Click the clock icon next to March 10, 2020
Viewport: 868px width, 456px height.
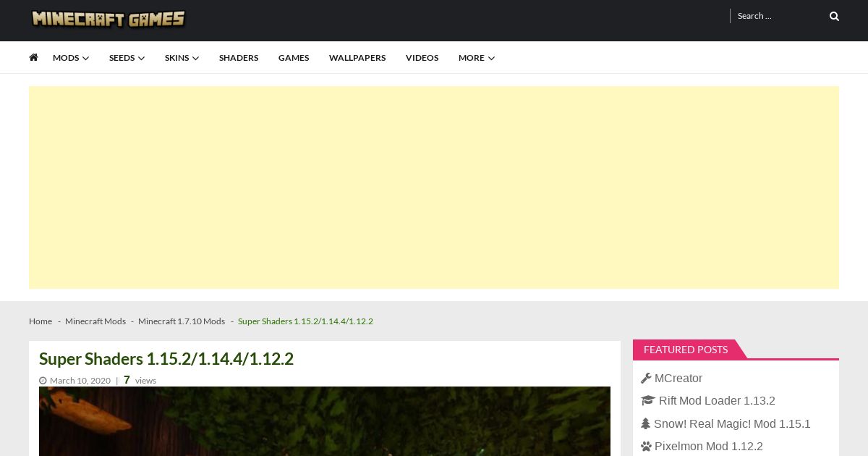coord(43,381)
